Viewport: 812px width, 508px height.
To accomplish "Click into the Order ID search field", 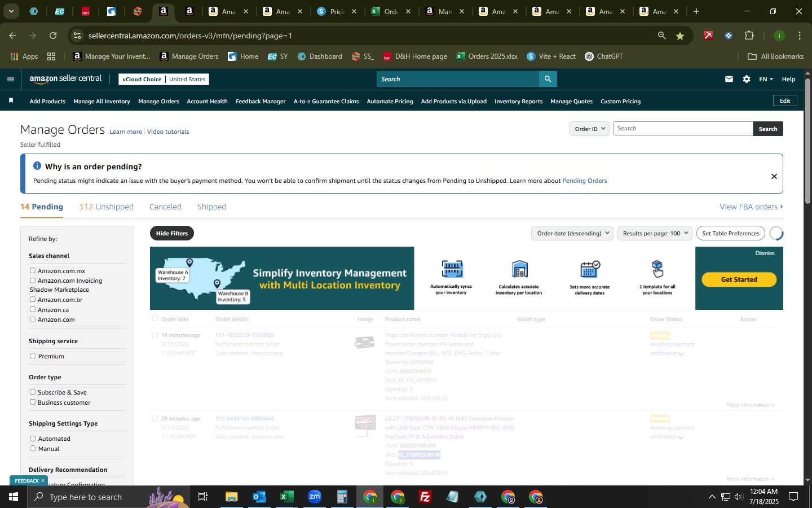I will [683, 129].
